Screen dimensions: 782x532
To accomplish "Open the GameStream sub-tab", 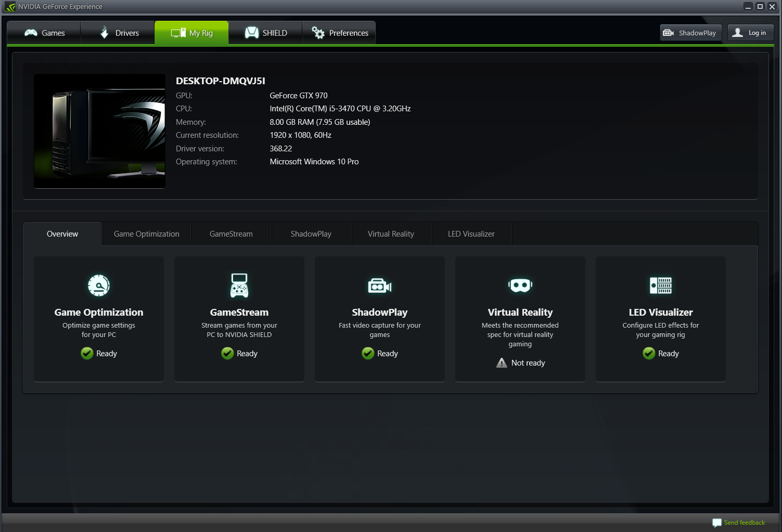I will tap(231, 234).
